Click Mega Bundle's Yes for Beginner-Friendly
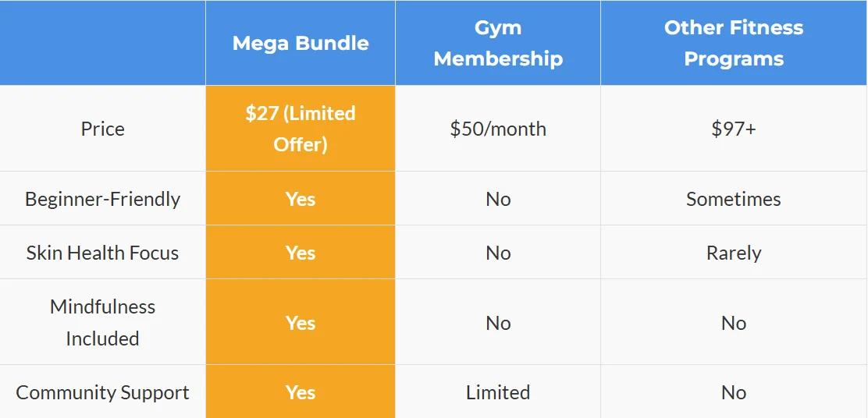868x418 pixels. 301,199
